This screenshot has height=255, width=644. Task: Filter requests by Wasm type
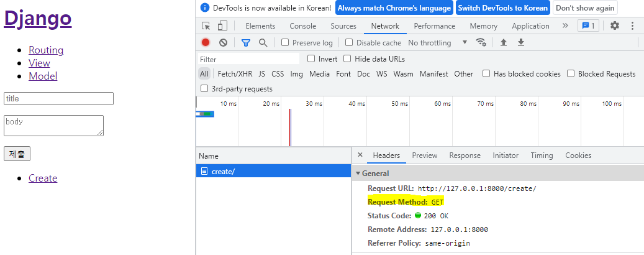(x=403, y=74)
